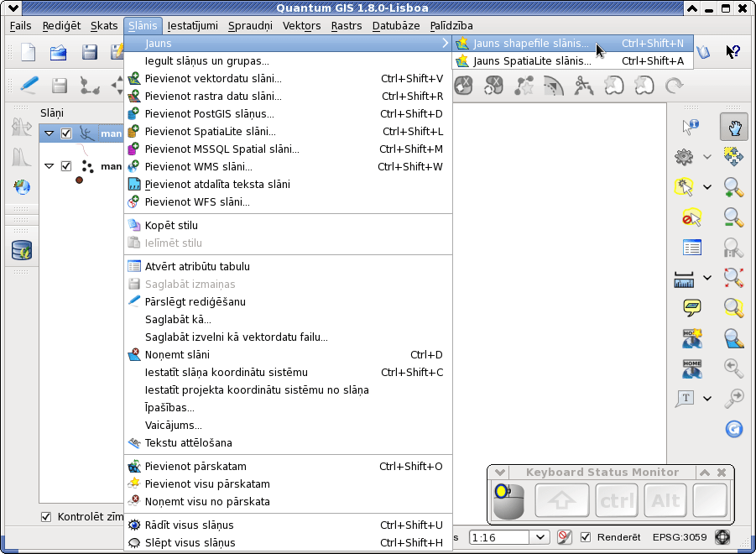Click the scale input field showing 1:16
The image size is (756, 554).
click(499, 537)
